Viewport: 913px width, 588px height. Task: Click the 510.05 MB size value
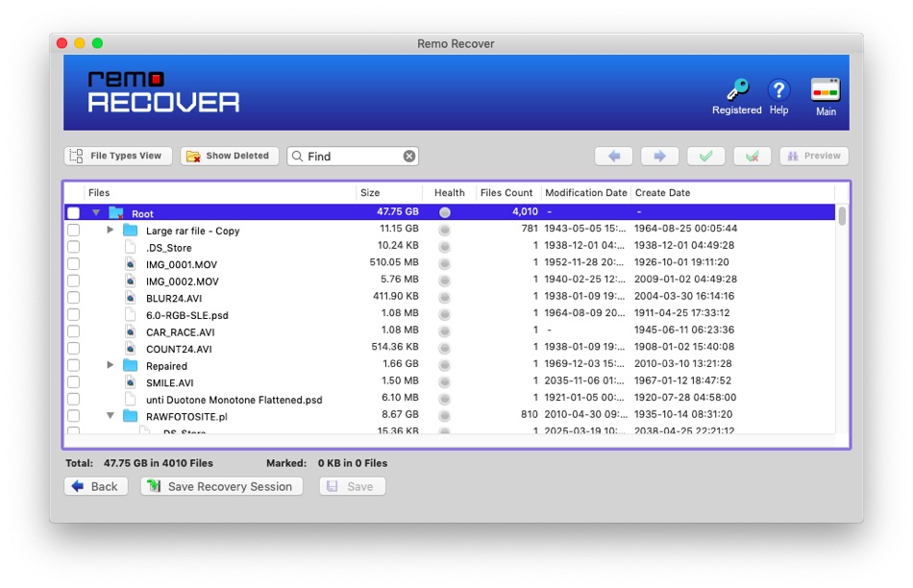pos(394,262)
